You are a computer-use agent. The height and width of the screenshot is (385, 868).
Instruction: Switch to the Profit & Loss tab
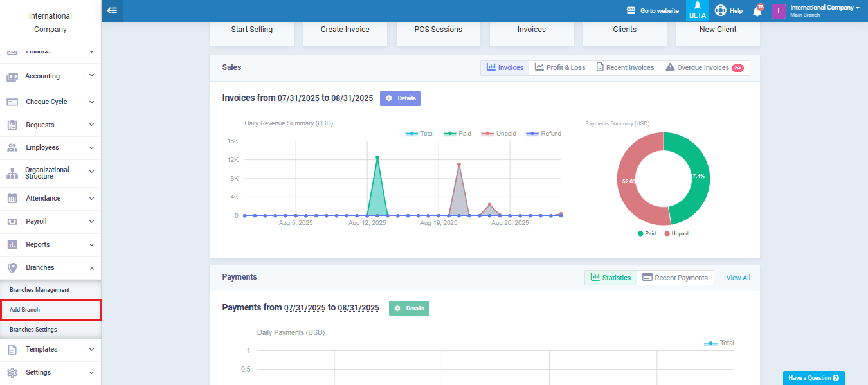[560, 67]
